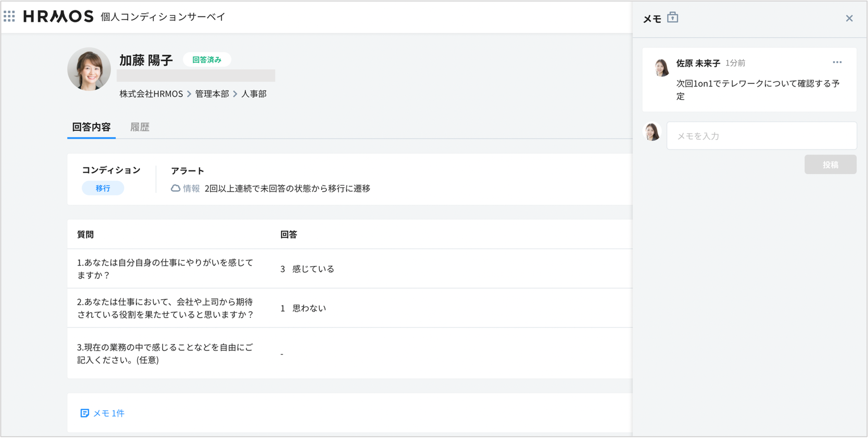This screenshot has height=438, width=868.
Task: Click 管理本部 breadcrumb
Action: coord(212,94)
